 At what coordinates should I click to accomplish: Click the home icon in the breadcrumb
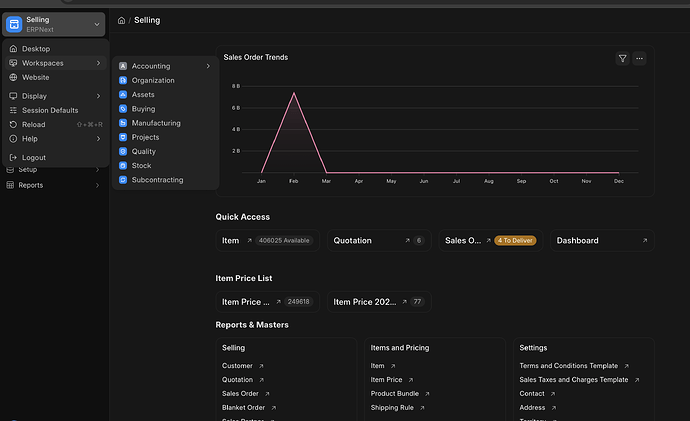click(x=121, y=20)
